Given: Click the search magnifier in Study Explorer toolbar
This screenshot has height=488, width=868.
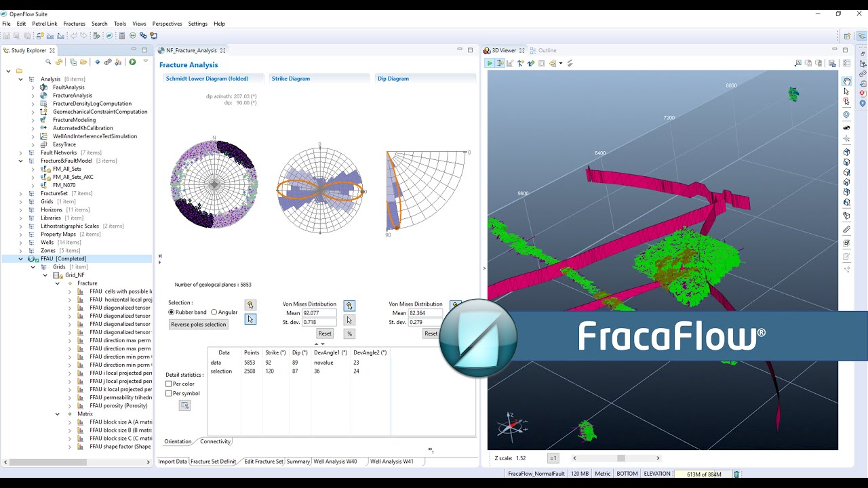Looking at the screenshot, I should pyautogui.click(x=48, y=62).
